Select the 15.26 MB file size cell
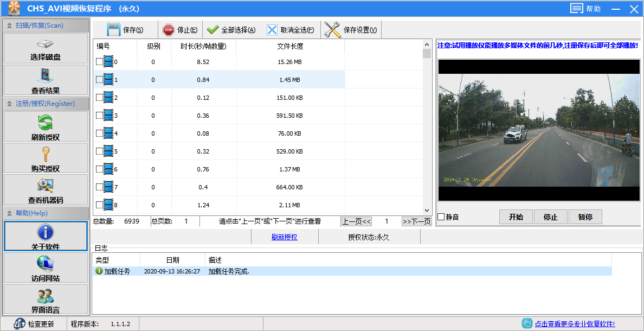The image size is (644, 331). pyautogui.click(x=289, y=62)
